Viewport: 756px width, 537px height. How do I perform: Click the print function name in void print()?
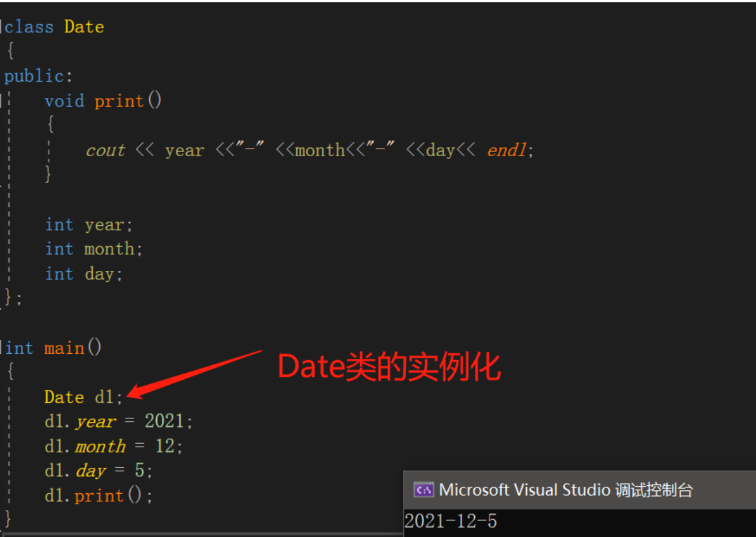119,101
